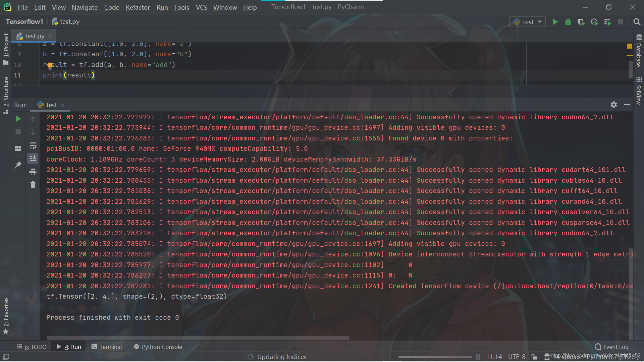Start debugging with the bug icon
Image resolution: width=644 pixels, height=362 pixels.
pyautogui.click(x=568, y=22)
